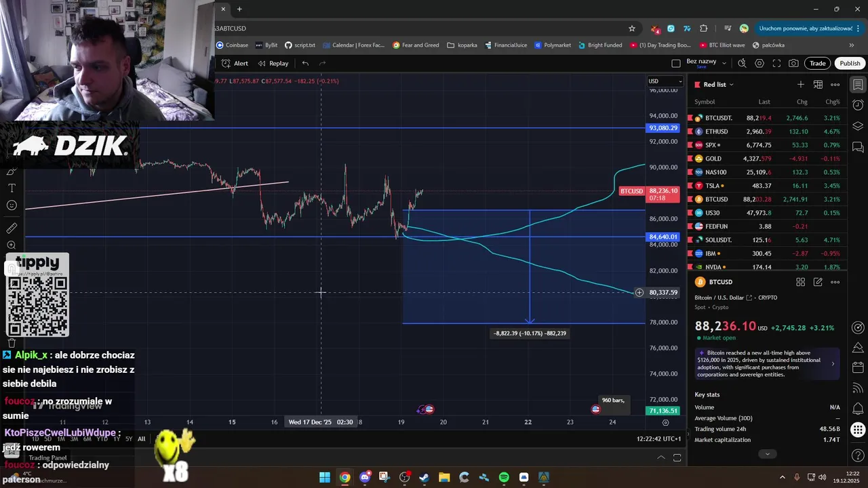Select NAS100 row in watchlist
This screenshot has height=488, width=868.
tap(767, 172)
